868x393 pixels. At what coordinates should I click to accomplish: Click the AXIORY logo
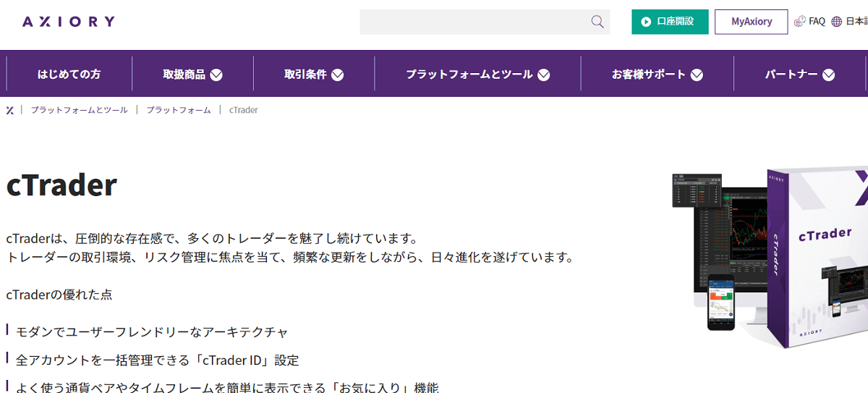point(69,22)
